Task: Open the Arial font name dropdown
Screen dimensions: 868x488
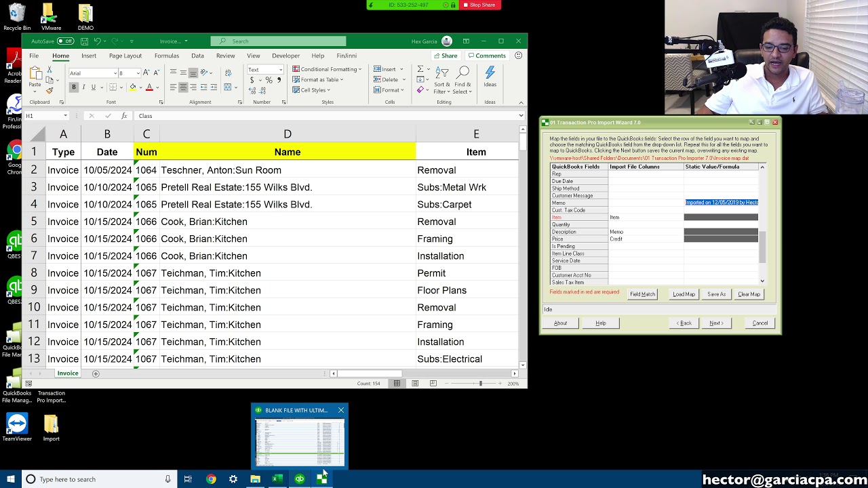Action: [115, 73]
